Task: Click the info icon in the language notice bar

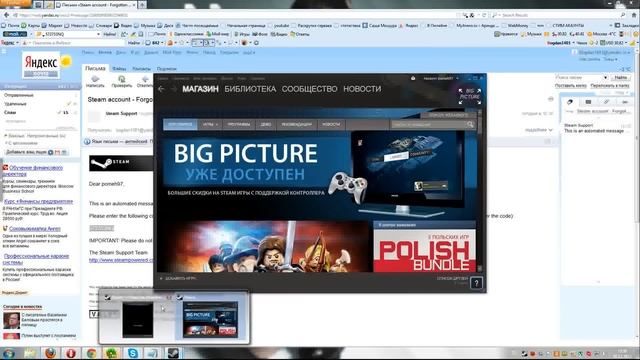Action: (x=87, y=141)
